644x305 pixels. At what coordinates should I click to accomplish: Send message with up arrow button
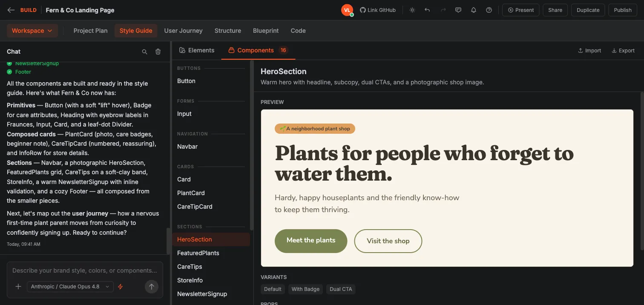pyautogui.click(x=152, y=287)
